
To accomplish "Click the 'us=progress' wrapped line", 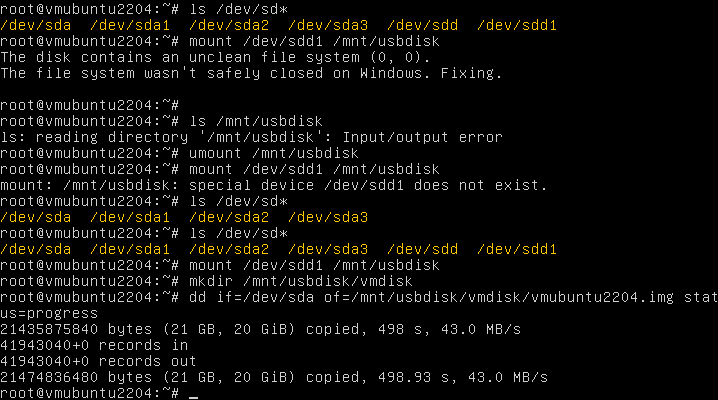I will pyautogui.click(x=49, y=313).
